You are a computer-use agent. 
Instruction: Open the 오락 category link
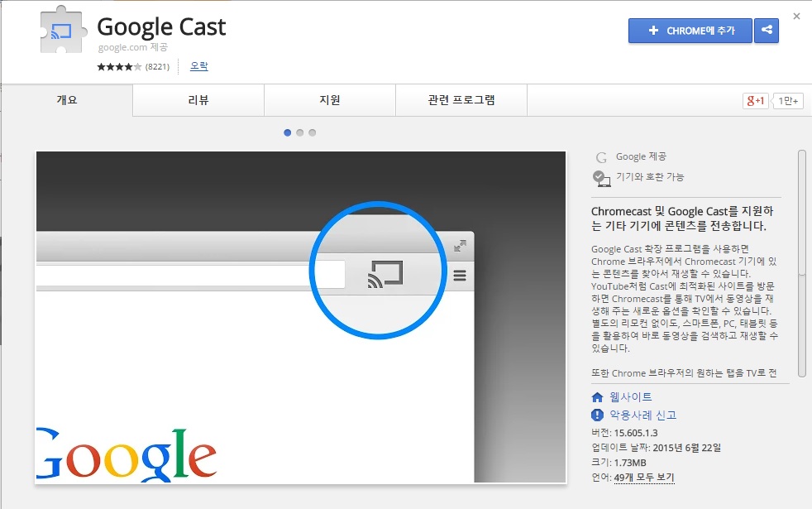[198, 66]
